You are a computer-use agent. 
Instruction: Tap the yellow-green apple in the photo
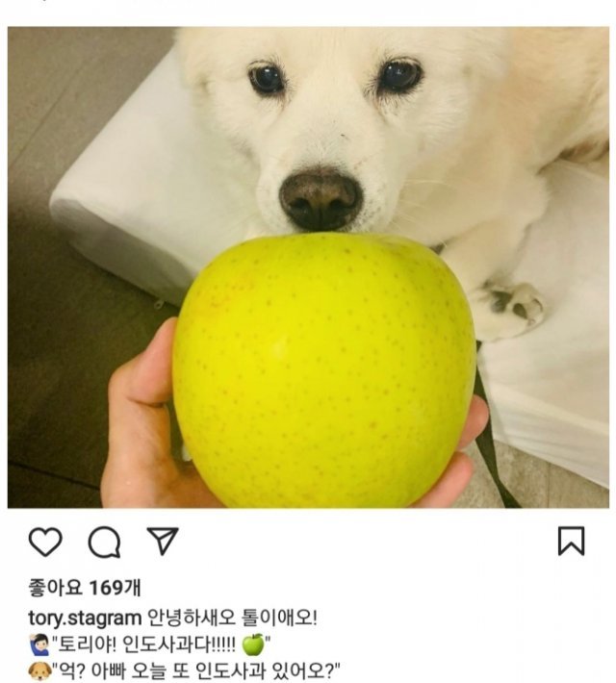[323, 370]
